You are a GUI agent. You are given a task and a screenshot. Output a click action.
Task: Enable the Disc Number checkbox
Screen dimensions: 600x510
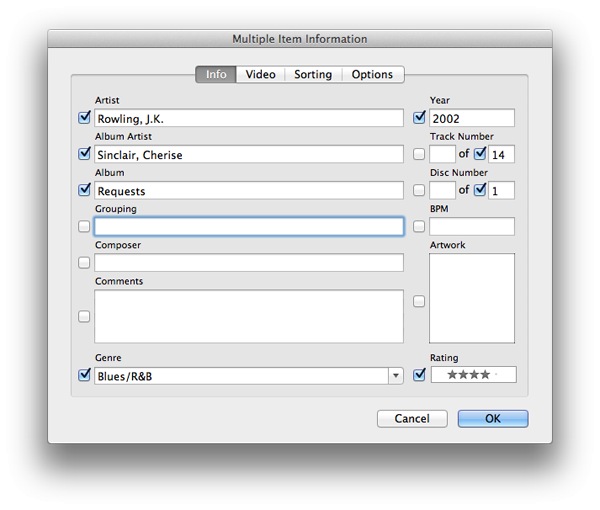pyautogui.click(x=419, y=190)
